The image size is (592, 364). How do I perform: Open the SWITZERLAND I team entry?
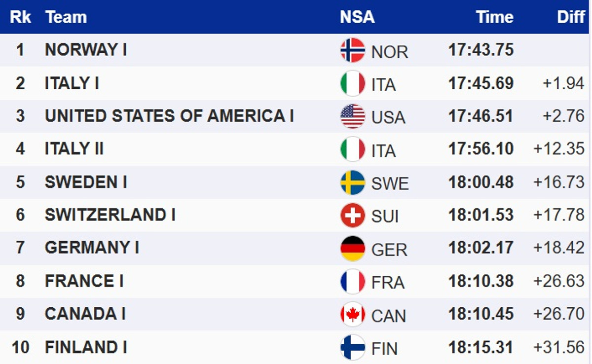point(110,215)
